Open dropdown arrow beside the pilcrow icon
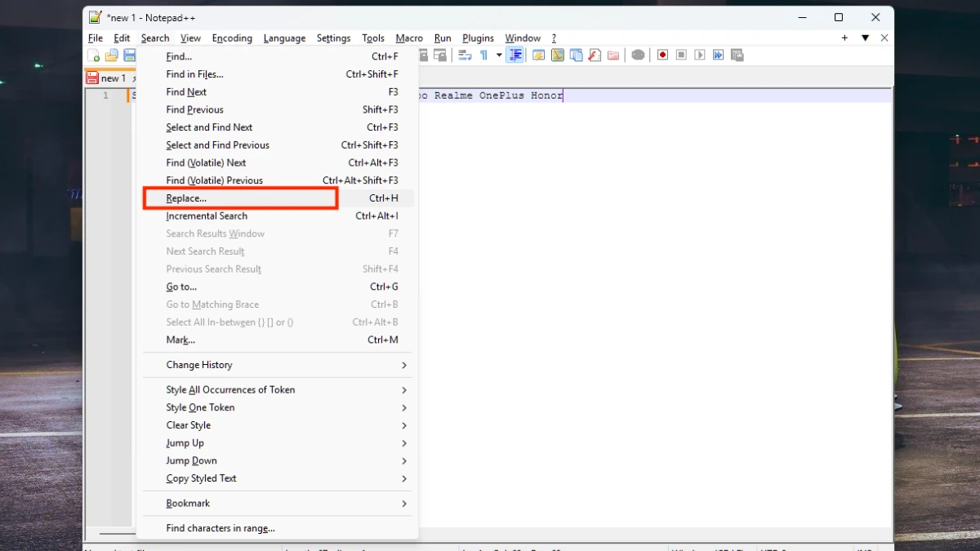980x551 pixels. coord(499,56)
